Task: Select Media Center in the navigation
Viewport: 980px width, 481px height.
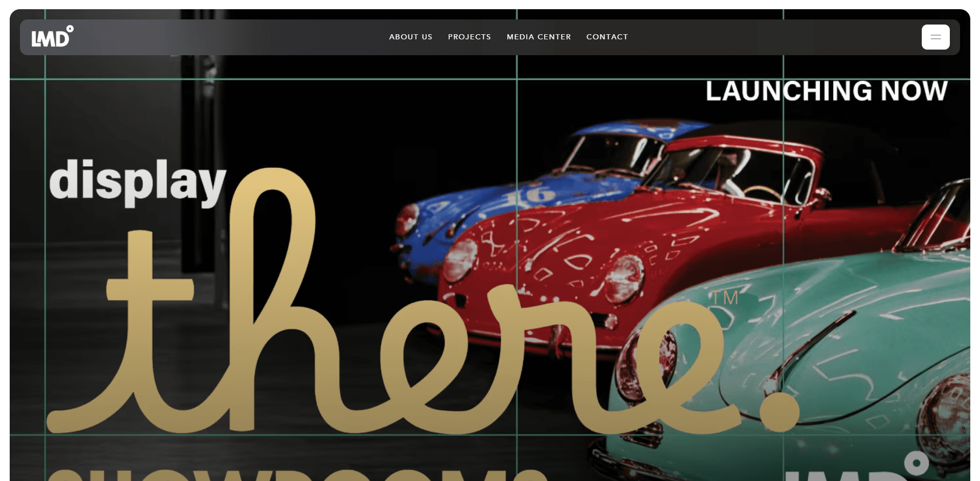Action: click(x=539, y=37)
